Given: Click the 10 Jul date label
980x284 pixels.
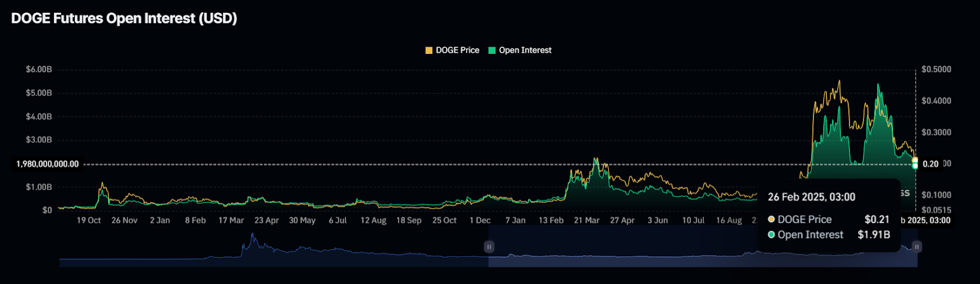Looking at the screenshot, I should click(693, 220).
